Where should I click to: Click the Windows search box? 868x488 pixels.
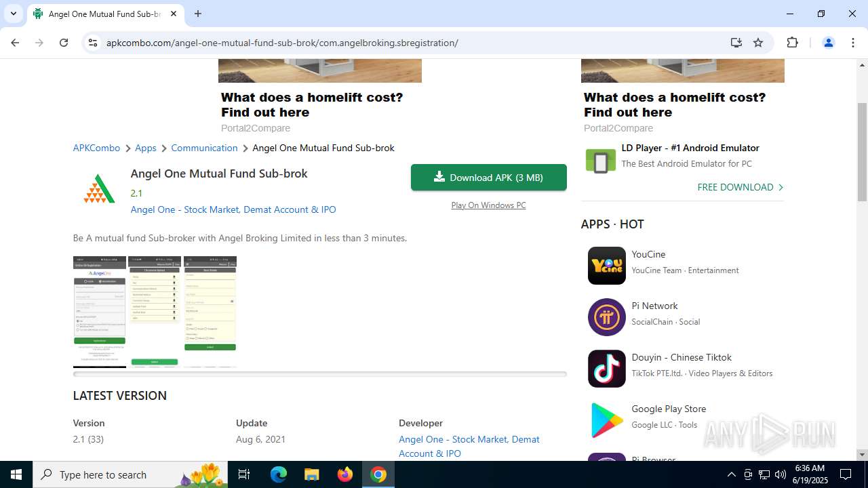click(132, 474)
